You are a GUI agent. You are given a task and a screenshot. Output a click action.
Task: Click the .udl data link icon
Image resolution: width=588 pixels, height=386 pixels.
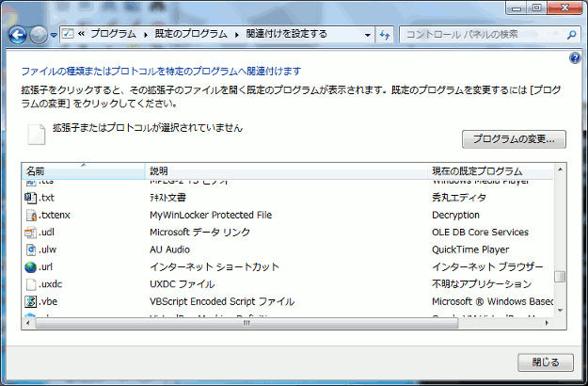(x=31, y=233)
